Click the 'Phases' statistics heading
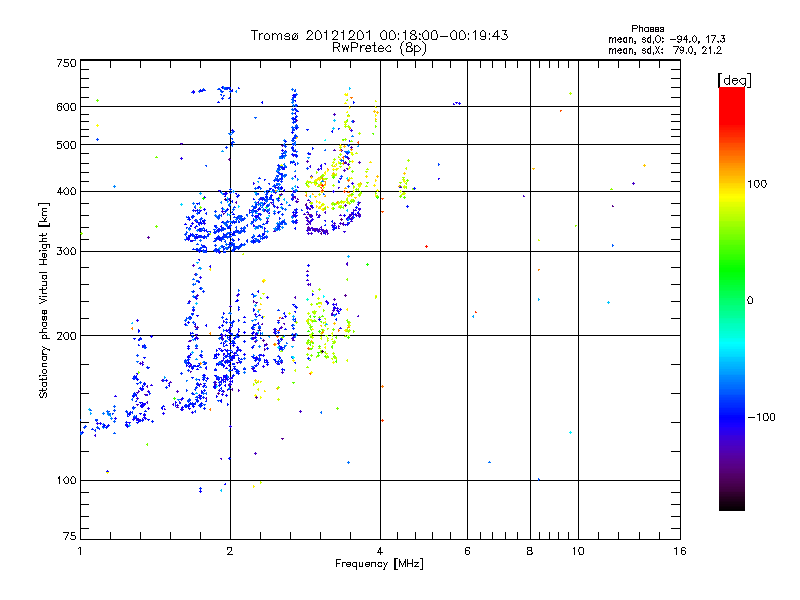Viewport: 800px width, 600px height. [x=647, y=29]
